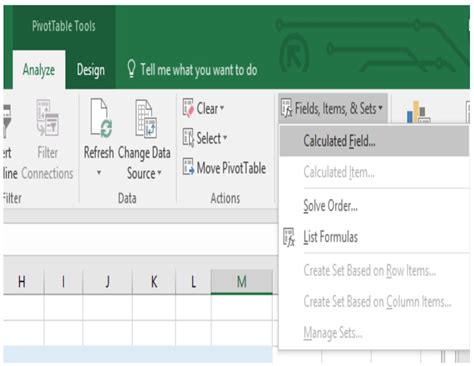Click the Move PivotTable icon
This screenshot has height=366, width=474.
[x=188, y=167]
